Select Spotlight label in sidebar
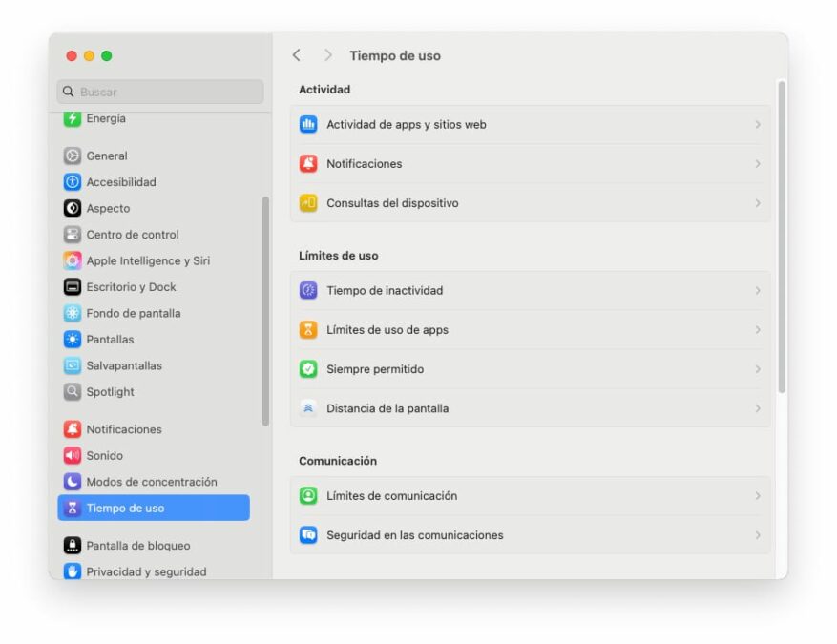This screenshot has width=837, height=644. pos(110,391)
